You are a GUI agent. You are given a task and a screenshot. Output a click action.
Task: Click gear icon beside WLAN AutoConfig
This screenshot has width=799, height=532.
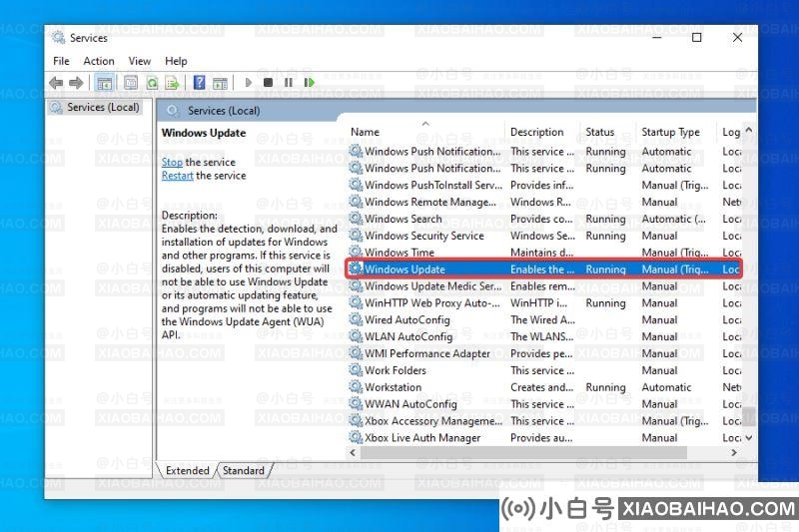[356, 336]
